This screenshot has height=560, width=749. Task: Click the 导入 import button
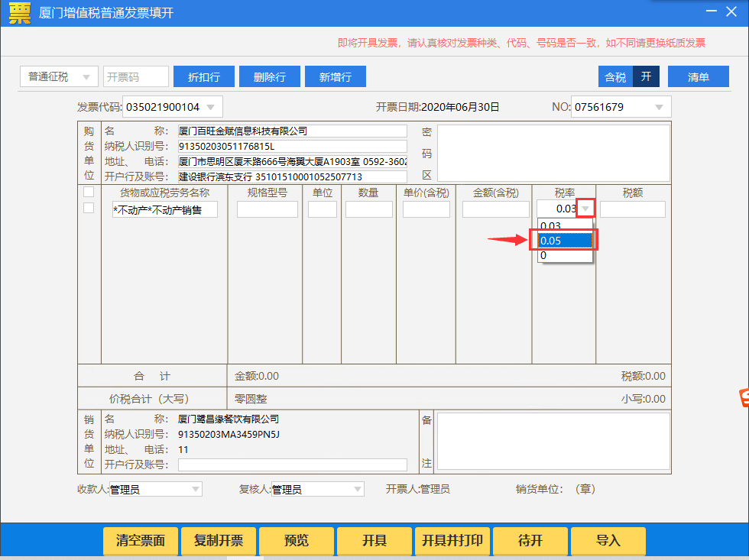coord(608,540)
